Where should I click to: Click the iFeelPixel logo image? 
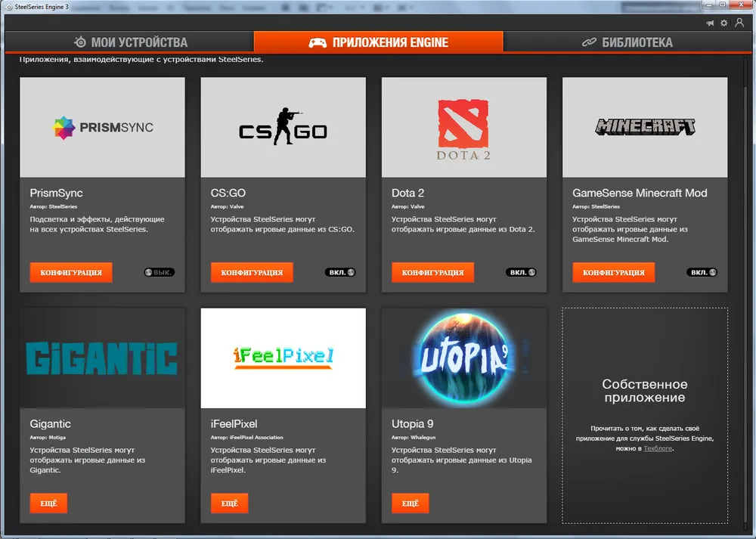pyautogui.click(x=283, y=358)
